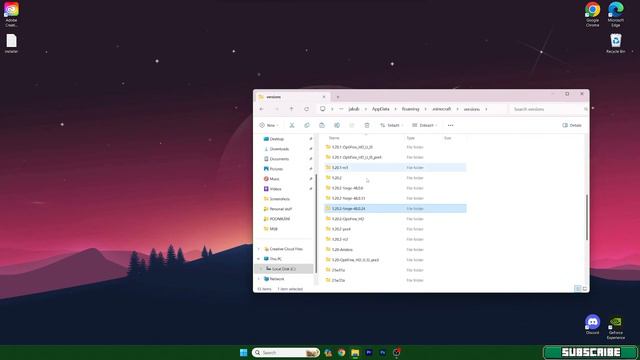The width and height of the screenshot is (640, 360).
Task: Expand the Network tree node
Action: coord(259,279)
